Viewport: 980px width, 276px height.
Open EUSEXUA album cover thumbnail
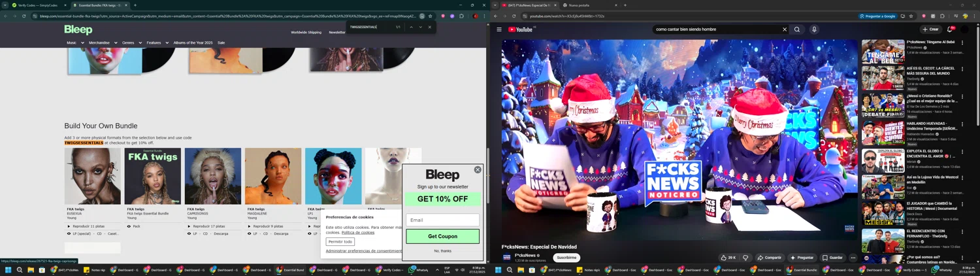pyautogui.click(x=92, y=176)
